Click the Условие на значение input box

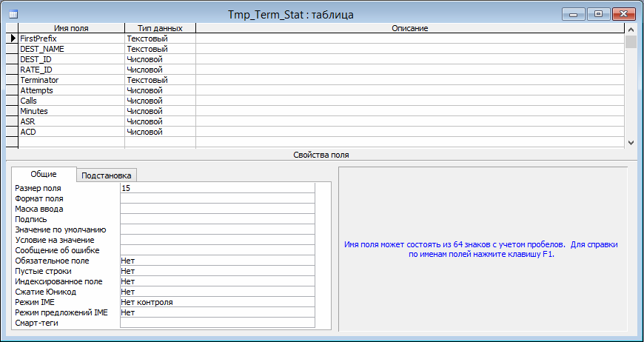pyautogui.click(x=218, y=240)
